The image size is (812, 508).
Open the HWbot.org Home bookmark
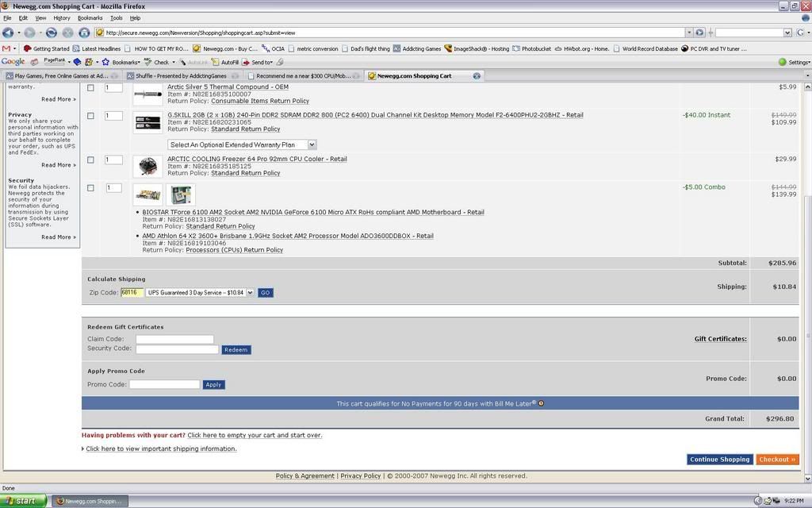point(581,48)
